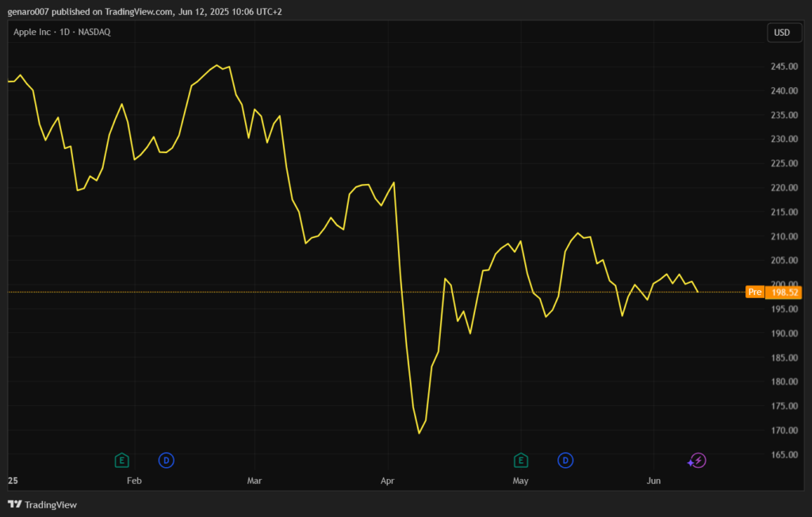
Task: Select the Apr label on time axis
Action: (x=388, y=481)
